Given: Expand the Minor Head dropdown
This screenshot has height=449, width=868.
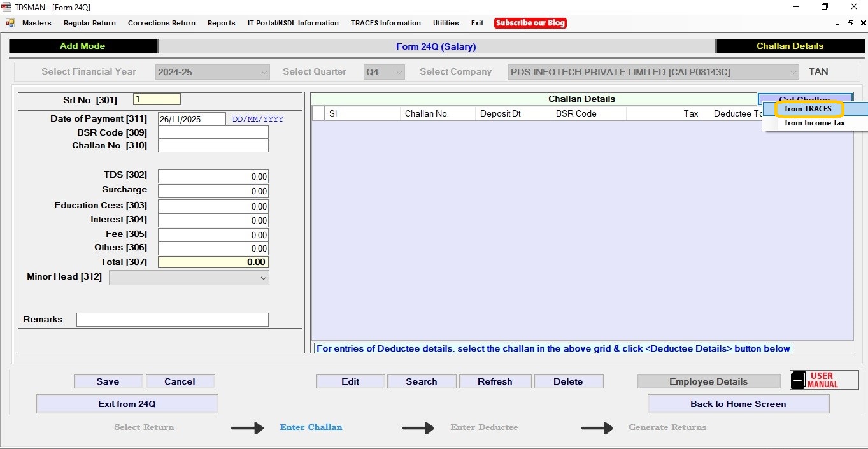Looking at the screenshot, I should click(x=263, y=278).
